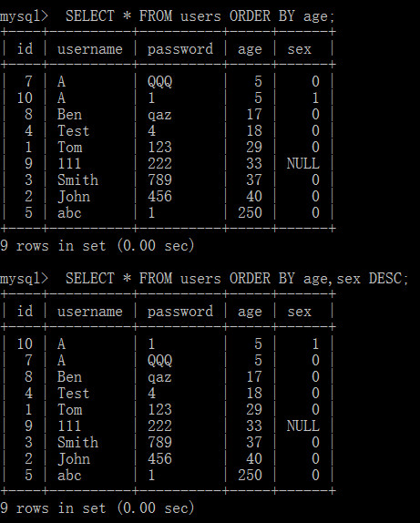The width and height of the screenshot is (420, 523).
Task: Select '222' password in first result table
Action: 159,163
